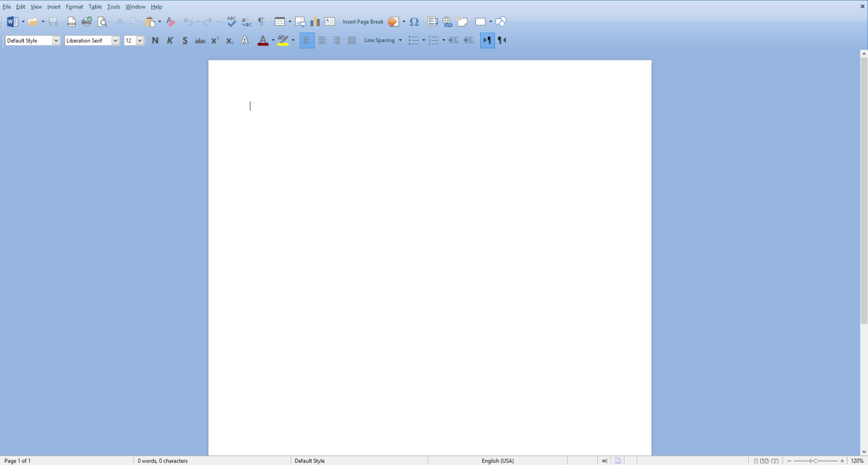Screen dimensions: 868x465
Task: Click the Insert Table icon
Action: click(x=279, y=22)
